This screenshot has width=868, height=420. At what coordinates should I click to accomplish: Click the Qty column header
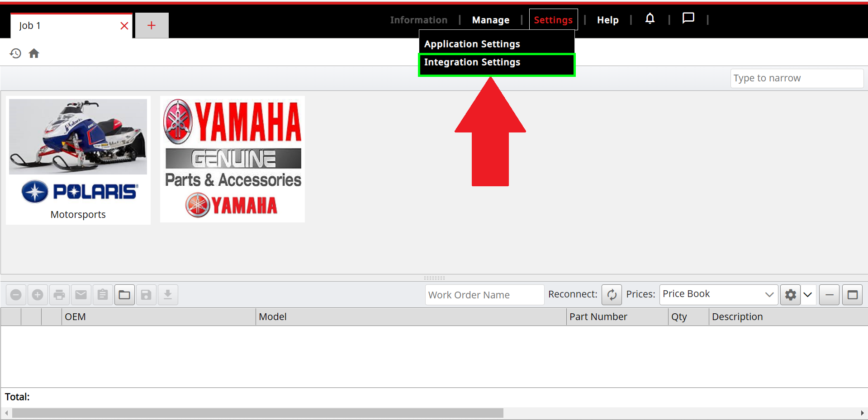pos(688,317)
